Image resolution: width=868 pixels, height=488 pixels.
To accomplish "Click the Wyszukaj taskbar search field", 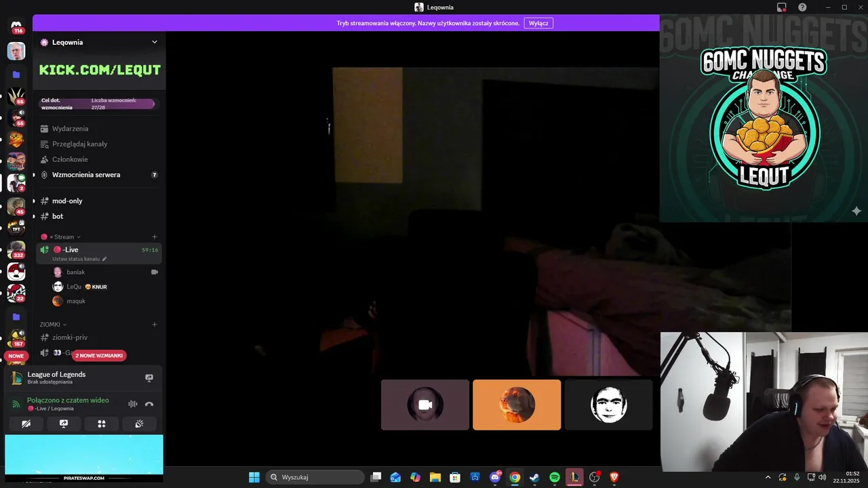I will coord(315,477).
